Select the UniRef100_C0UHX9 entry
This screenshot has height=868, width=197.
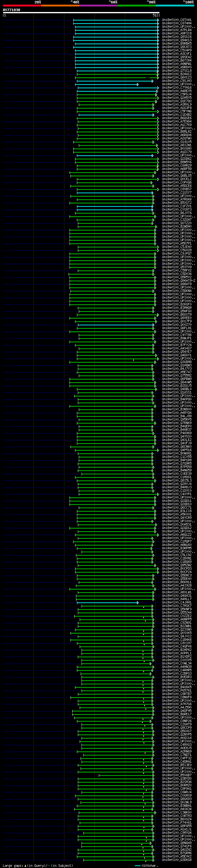(177, 795)
